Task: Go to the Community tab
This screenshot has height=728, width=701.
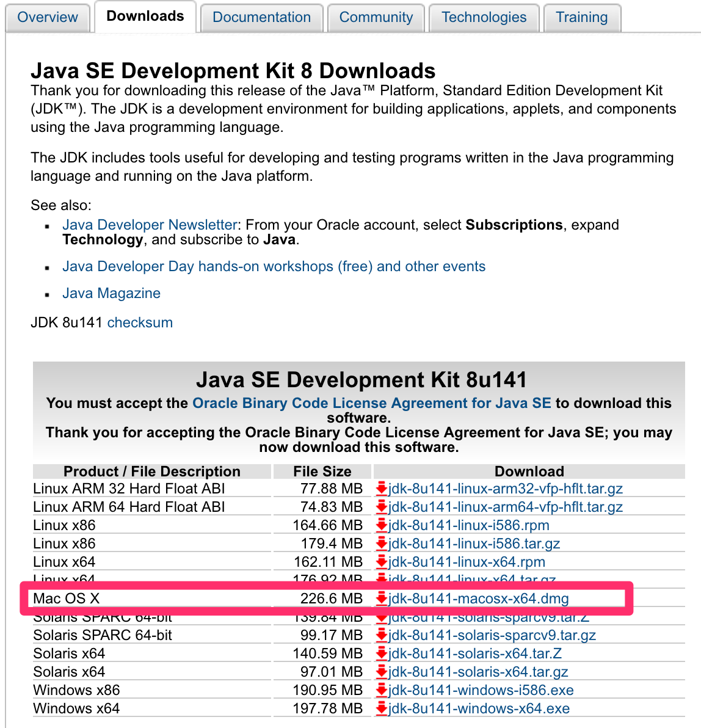Action: (x=376, y=17)
